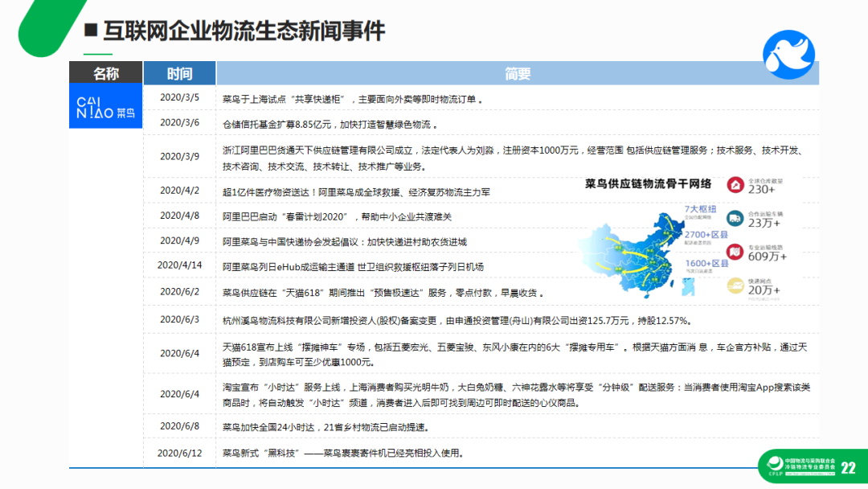This screenshot has height=489, width=868.
Task: Click the red warehouse house icon
Action: (735, 185)
